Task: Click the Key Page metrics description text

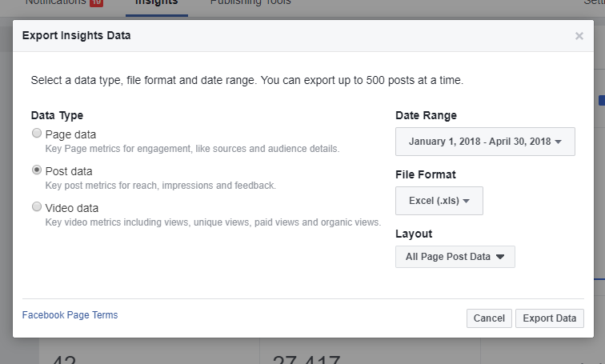Action: (x=192, y=149)
